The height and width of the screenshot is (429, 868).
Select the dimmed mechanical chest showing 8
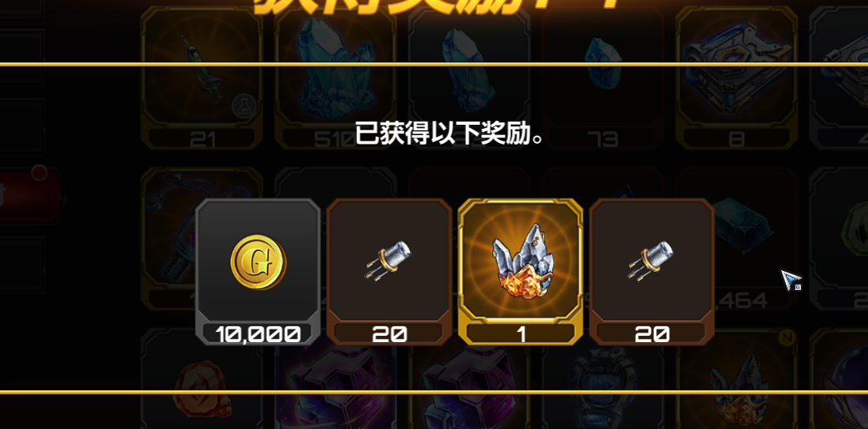tap(736, 77)
